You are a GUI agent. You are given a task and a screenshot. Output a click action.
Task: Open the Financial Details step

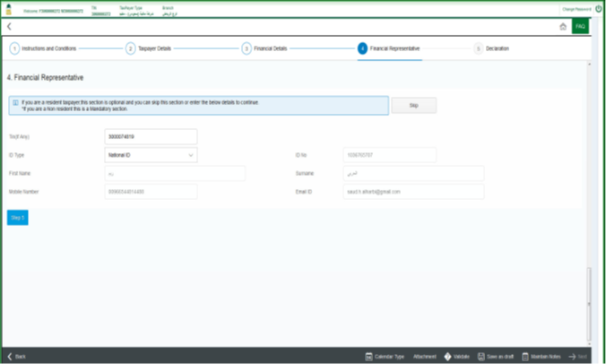click(247, 48)
